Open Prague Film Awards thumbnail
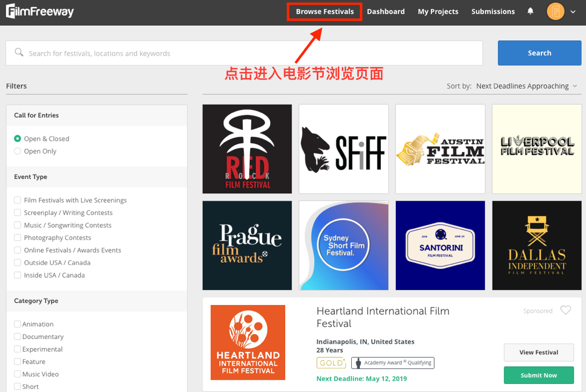This screenshot has width=586, height=392. 247,245
